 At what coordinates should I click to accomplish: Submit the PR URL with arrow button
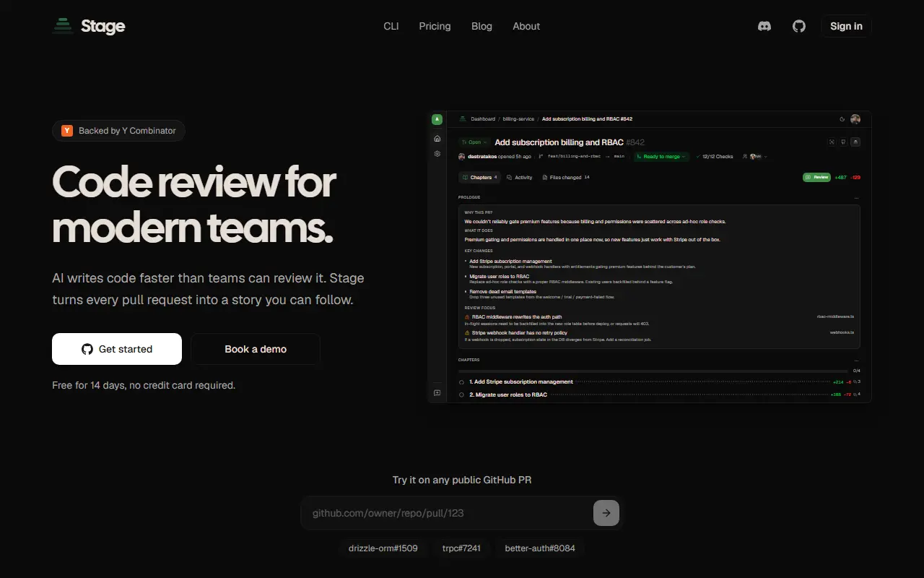(606, 513)
